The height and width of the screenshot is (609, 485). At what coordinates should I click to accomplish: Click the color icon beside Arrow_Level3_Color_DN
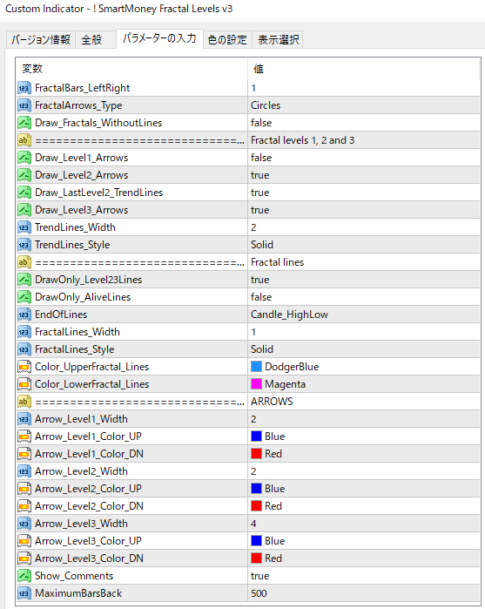[24, 558]
